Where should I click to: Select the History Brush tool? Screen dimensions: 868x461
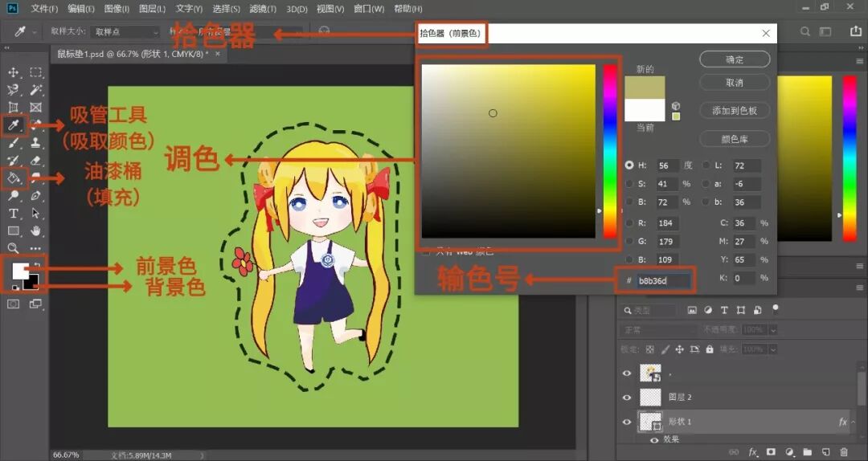tap(14, 161)
